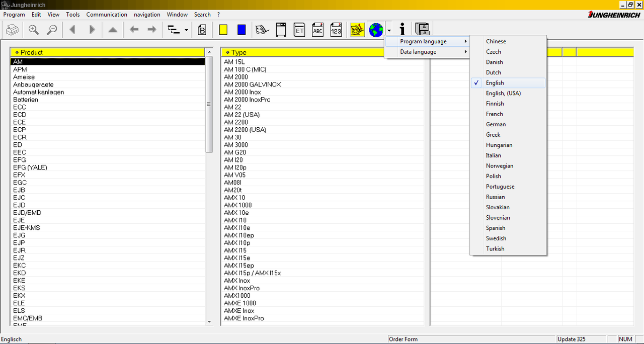Select Spanish in the language list

[508, 228]
